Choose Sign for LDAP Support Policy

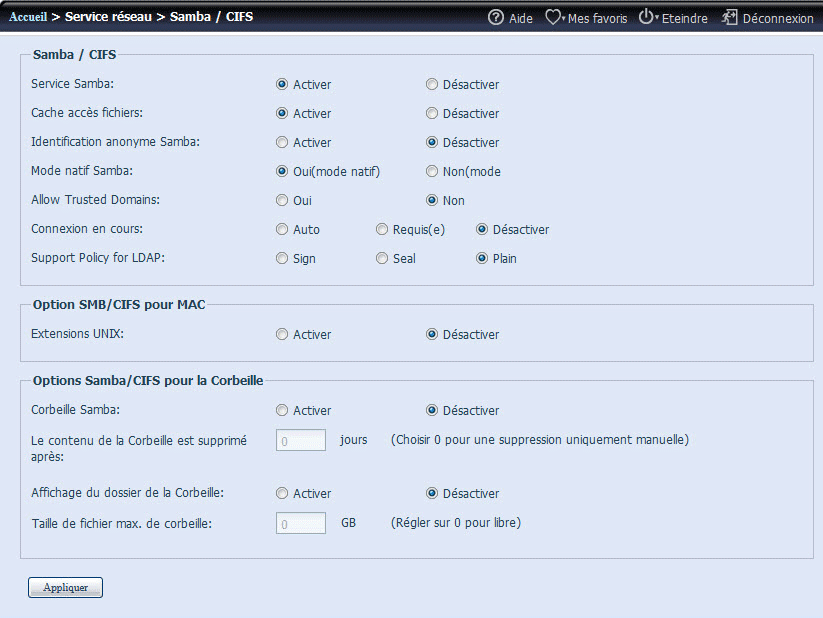282,259
